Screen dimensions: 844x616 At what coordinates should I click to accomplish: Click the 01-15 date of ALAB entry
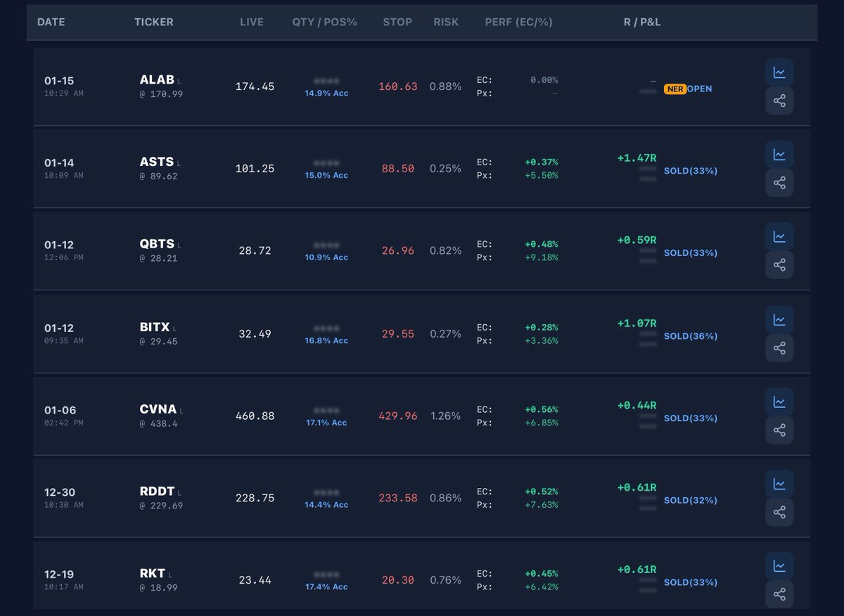point(59,81)
